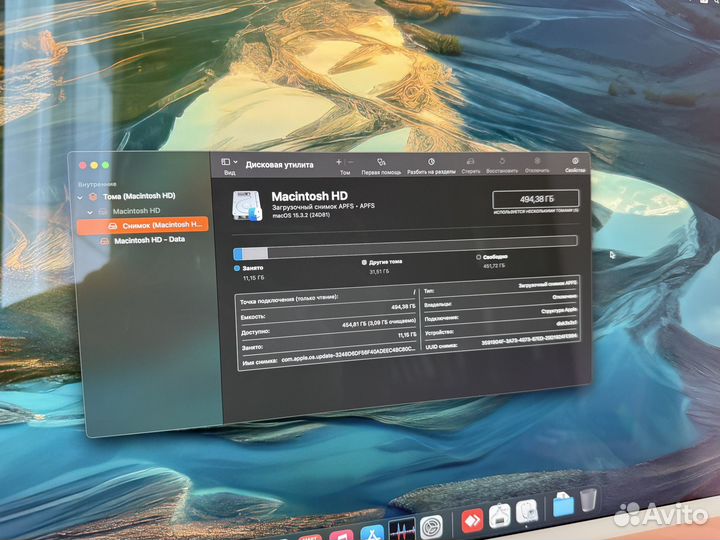Click the Имя снимка com.apple.os.update value
This screenshot has height=540, width=720.
click(x=348, y=354)
